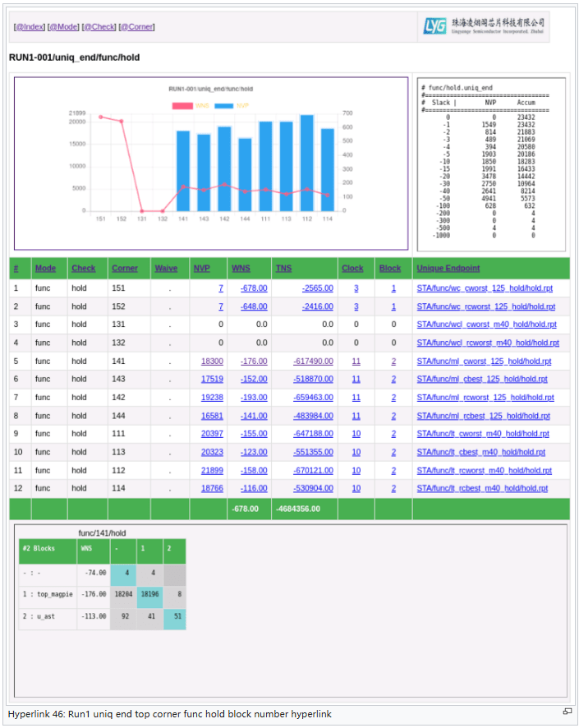Screen dimensions: 579x728
Task: Click the LYG company logo
Action: pos(484,25)
